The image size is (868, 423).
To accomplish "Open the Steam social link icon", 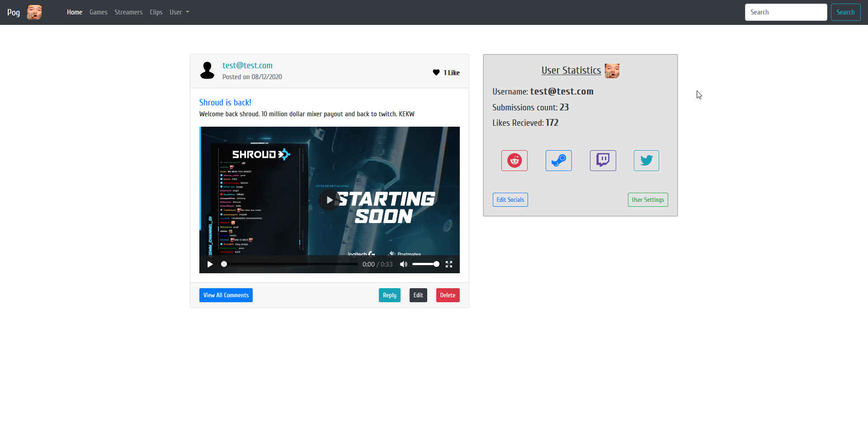I will (558, 161).
